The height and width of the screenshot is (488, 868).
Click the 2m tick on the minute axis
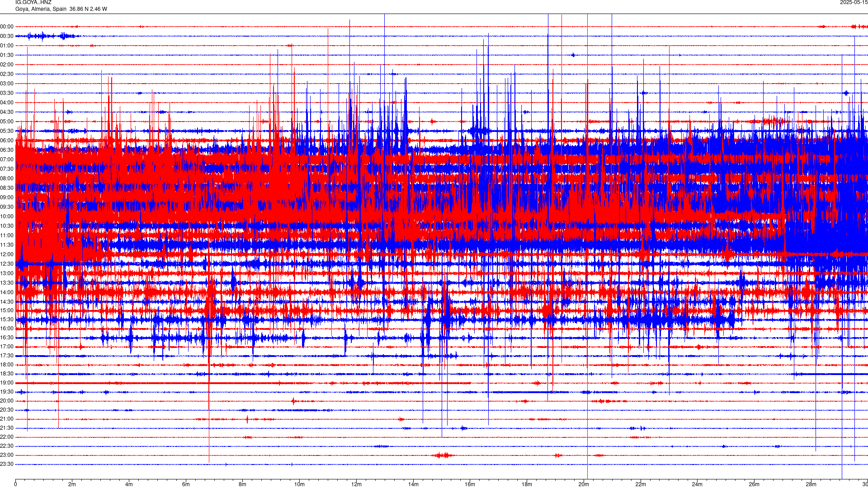[x=72, y=484]
